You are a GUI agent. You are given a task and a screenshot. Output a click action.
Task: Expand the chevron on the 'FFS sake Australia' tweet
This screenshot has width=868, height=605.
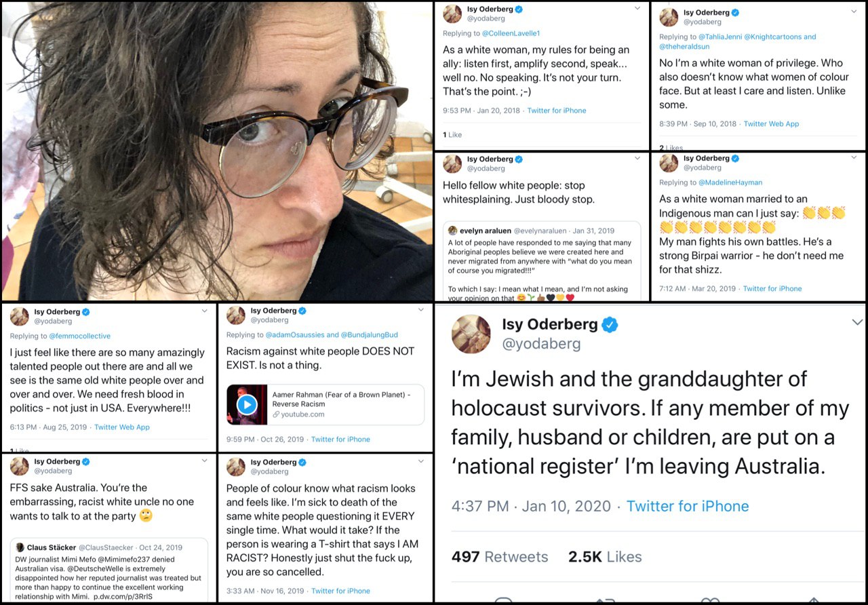click(204, 461)
